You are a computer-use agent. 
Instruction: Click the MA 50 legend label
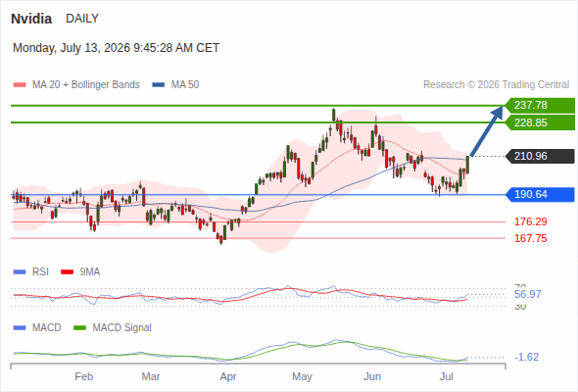coord(185,85)
